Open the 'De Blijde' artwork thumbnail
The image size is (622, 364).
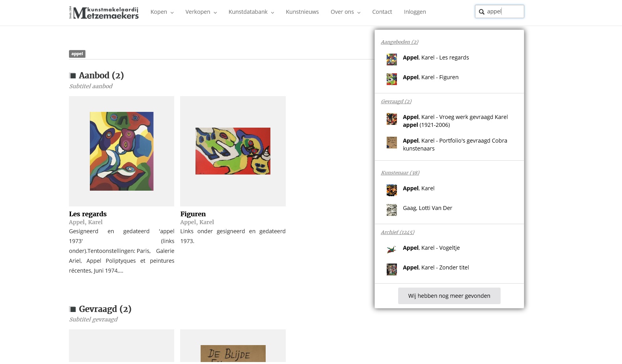pos(233,354)
